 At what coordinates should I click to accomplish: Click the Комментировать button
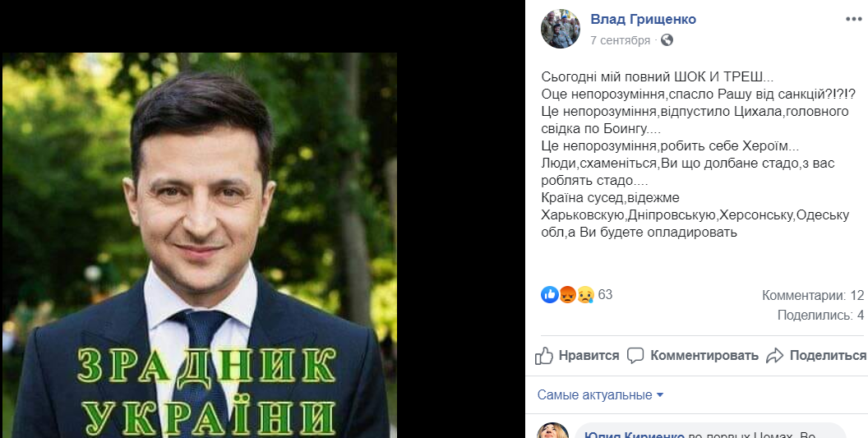(x=693, y=356)
